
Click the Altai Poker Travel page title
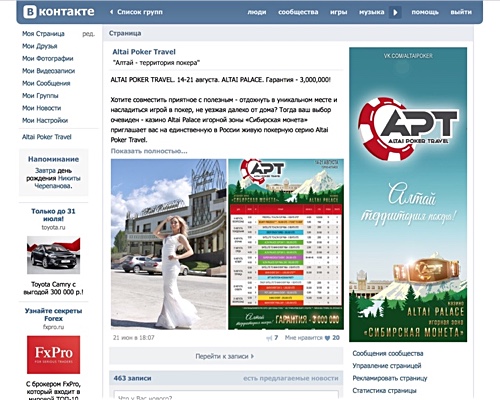point(144,52)
